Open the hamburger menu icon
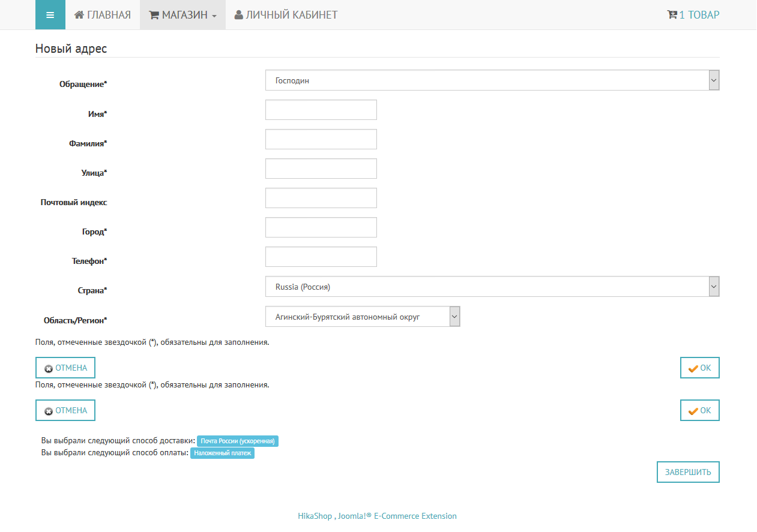 coord(50,15)
